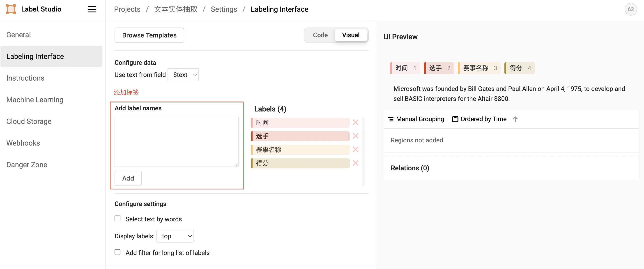The height and width of the screenshot is (269, 644).
Task: Enable Add filter for long list checkbox
Action: [x=117, y=252]
